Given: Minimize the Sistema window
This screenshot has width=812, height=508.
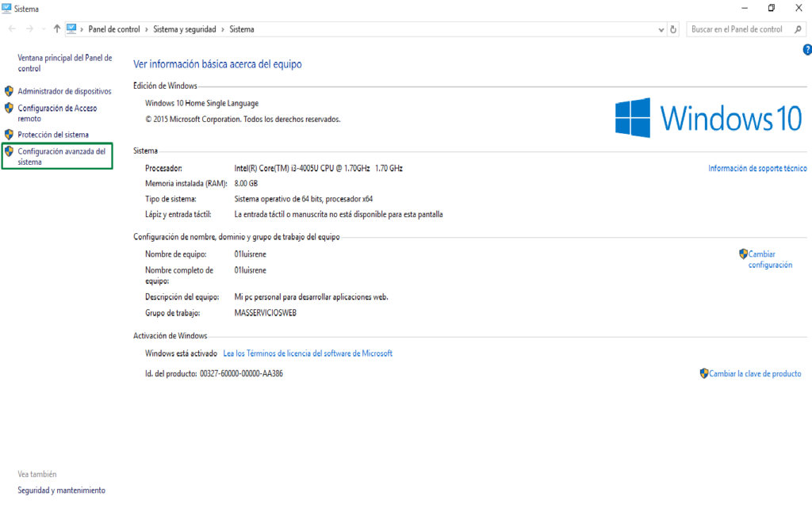Looking at the screenshot, I should pyautogui.click(x=745, y=8).
